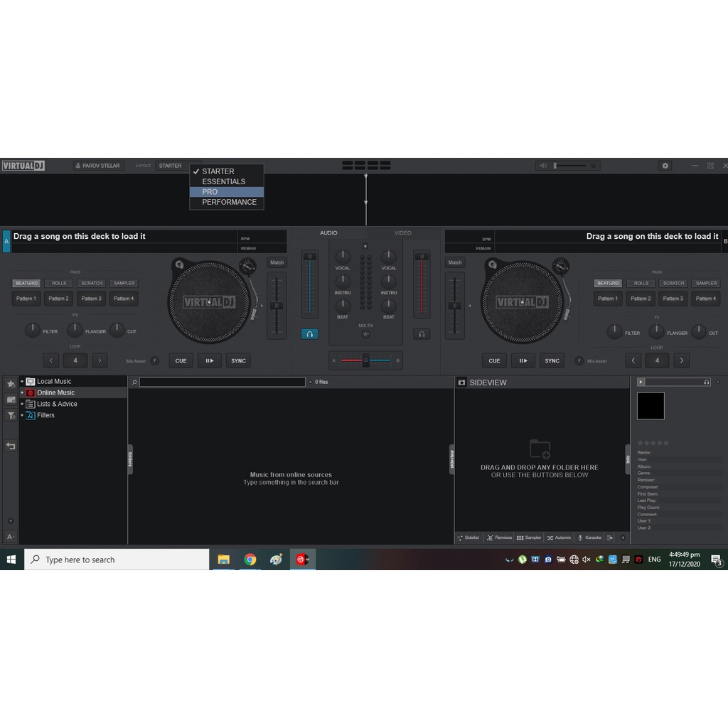Click the filter funnel icon in the browser sidebar
Image resolution: width=728 pixels, height=728 pixels.
tap(11, 415)
